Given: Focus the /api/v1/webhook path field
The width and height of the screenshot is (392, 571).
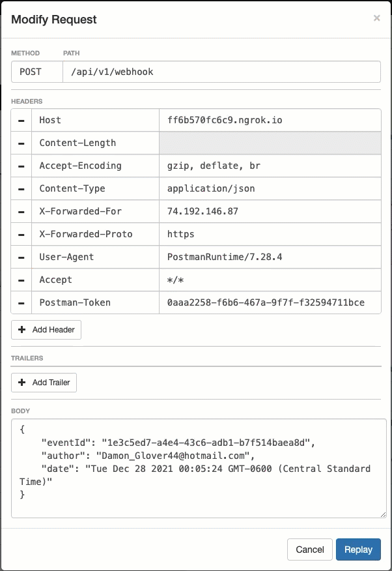Looking at the screenshot, I should [x=221, y=72].
